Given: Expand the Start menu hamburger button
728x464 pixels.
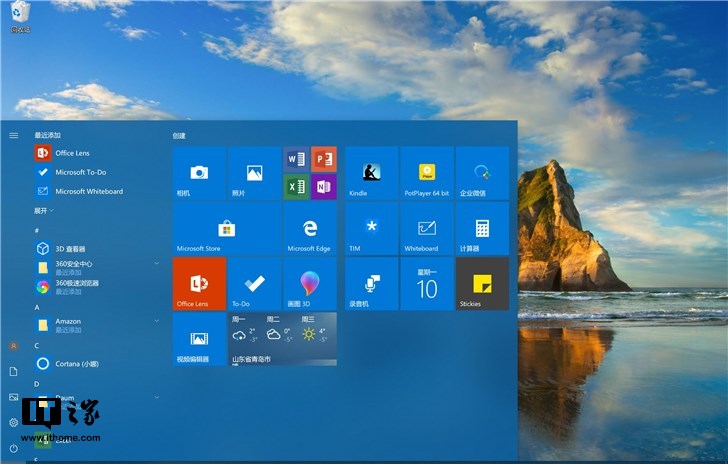Looking at the screenshot, I should pos(13,135).
